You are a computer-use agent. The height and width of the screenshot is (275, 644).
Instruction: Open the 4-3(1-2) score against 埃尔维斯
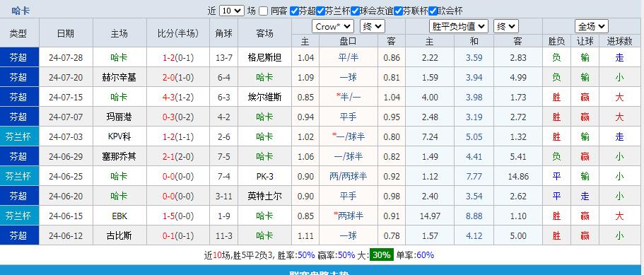[x=178, y=98]
